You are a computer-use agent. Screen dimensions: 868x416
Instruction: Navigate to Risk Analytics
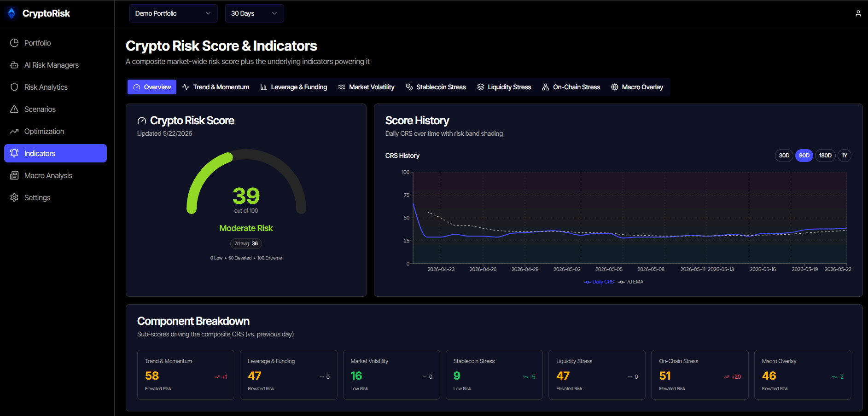click(x=55, y=87)
